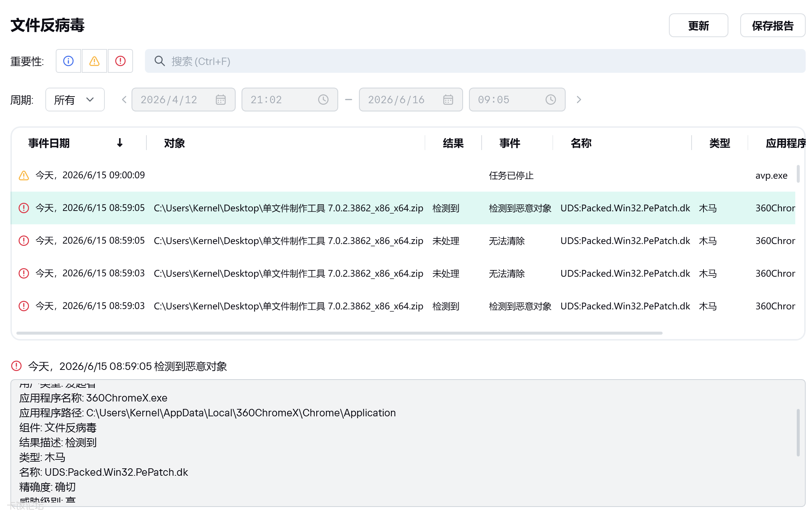Sort by 应用程序 column header
Viewport: 812px width, 514px height.
(786, 143)
